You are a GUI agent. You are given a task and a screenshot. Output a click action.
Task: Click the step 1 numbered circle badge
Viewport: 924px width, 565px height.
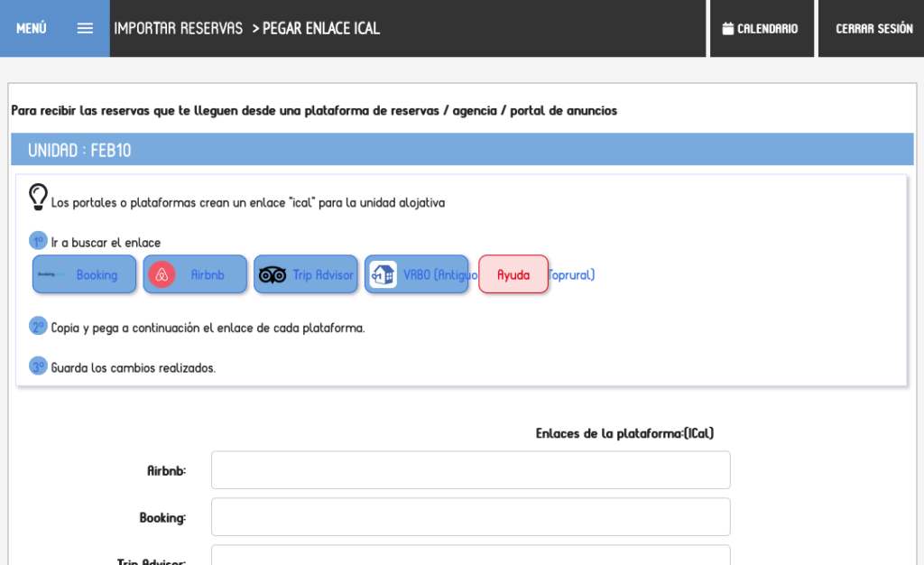click(x=37, y=240)
